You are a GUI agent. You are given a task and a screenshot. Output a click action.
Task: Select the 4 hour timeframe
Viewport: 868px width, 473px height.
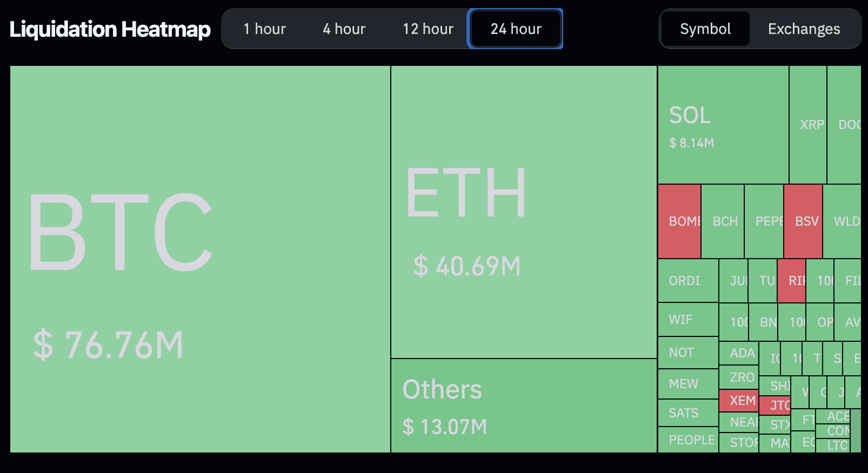(x=344, y=29)
